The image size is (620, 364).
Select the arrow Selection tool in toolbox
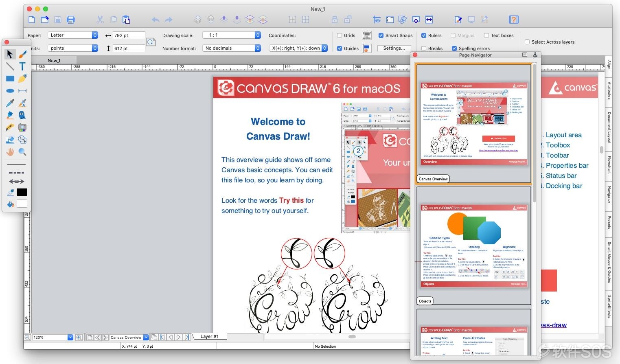(10, 54)
